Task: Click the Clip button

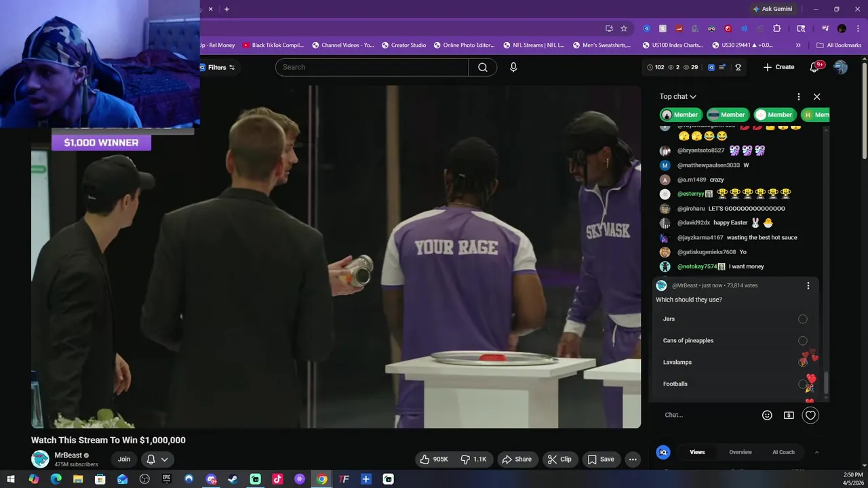Action: [559, 459]
